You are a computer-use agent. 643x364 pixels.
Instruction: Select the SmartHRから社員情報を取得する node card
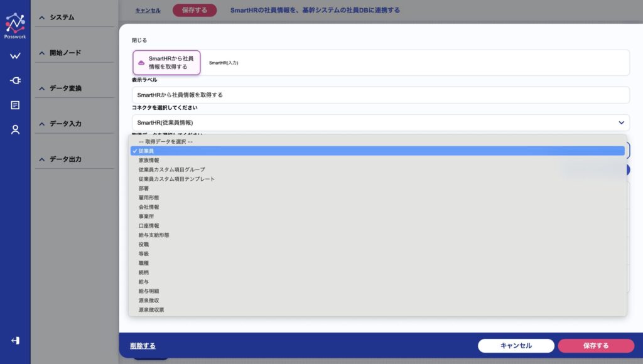coord(166,63)
